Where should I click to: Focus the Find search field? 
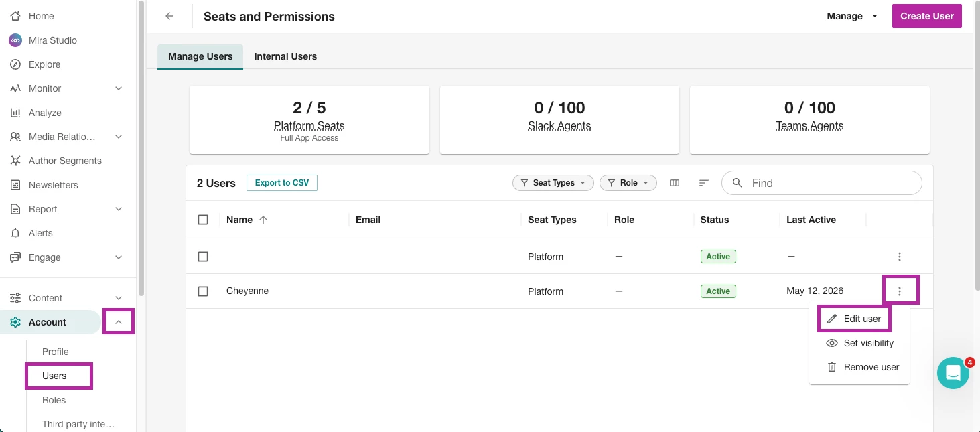(x=822, y=183)
